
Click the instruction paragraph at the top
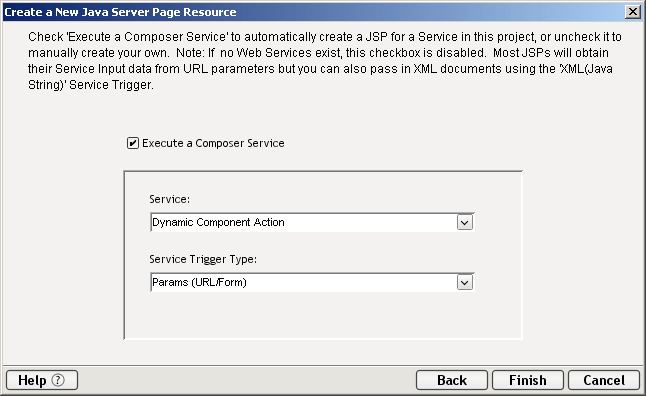(325, 61)
